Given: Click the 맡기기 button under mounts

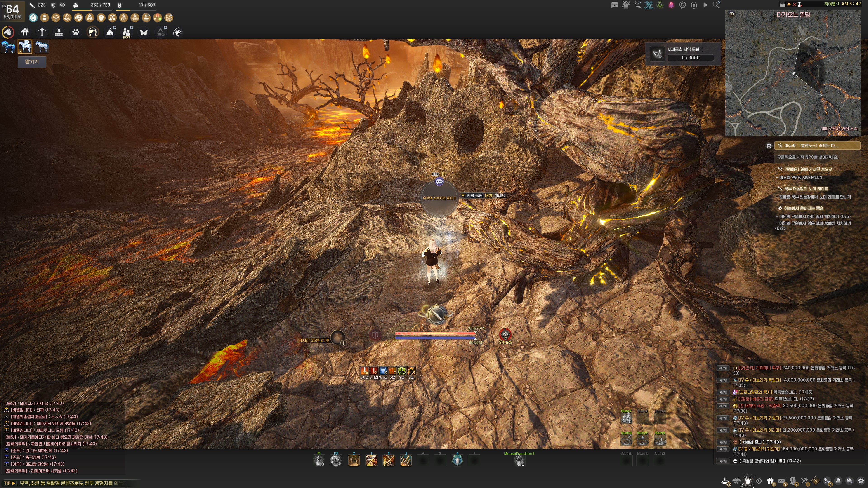Looking at the screenshot, I should point(32,62).
